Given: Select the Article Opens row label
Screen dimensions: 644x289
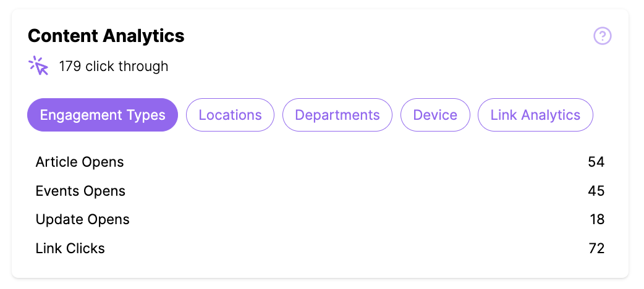Looking at the screenshot, I should point(80,162).
